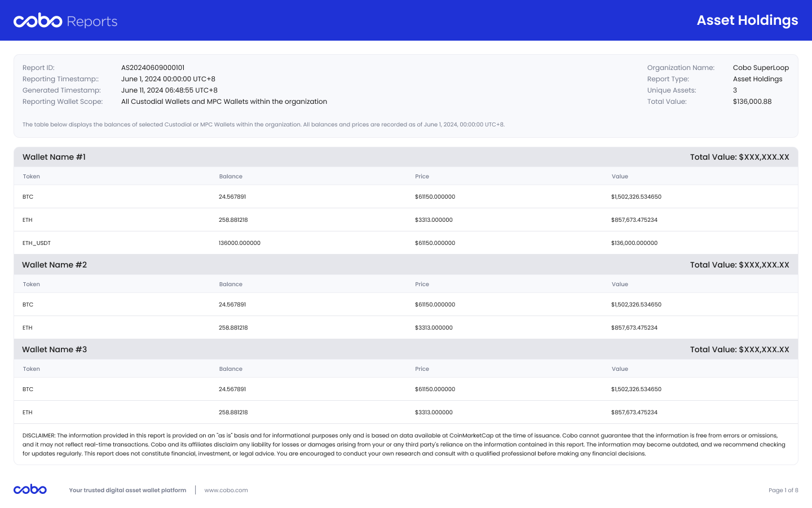Click ETH balance in Wallet Name #3
The image size is (812, 508).
233,412
